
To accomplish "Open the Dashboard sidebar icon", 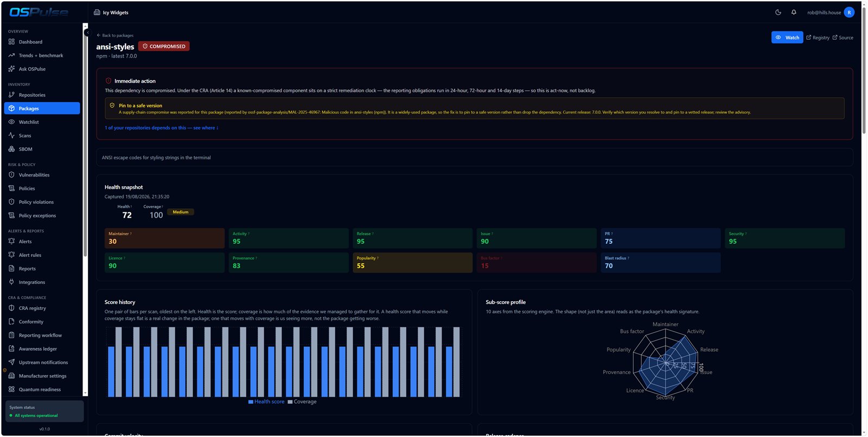I will tap(11, 42).
